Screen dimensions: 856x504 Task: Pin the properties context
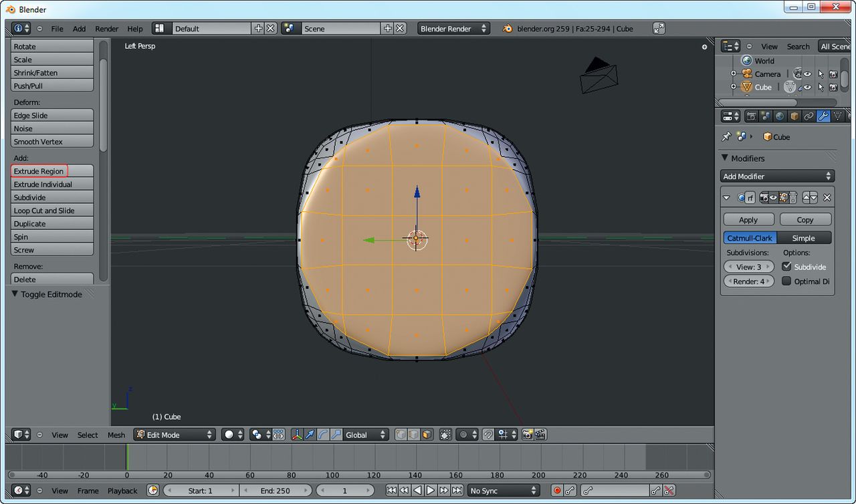coord(726,136)
